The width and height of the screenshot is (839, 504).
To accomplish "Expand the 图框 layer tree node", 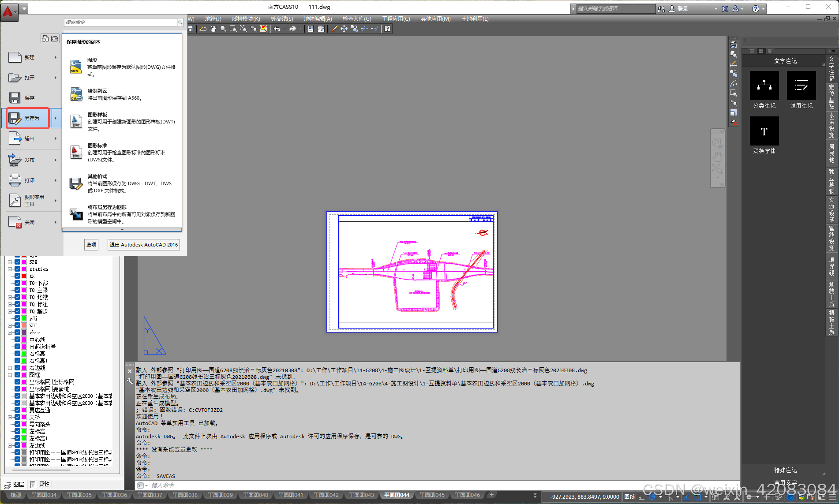I will click(x=10, y=375).
